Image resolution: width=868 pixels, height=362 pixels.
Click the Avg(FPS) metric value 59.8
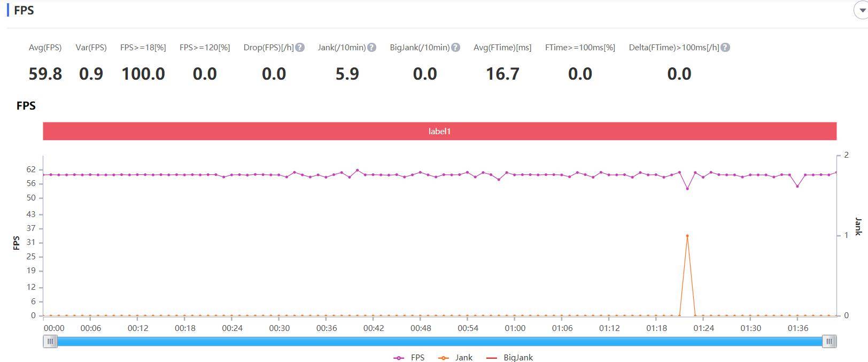click(45, 74)
